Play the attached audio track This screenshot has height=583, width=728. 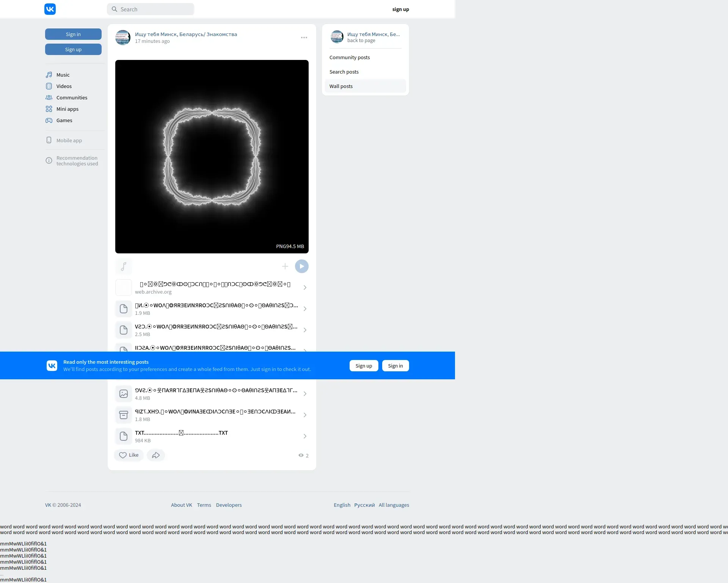(302, 267)
